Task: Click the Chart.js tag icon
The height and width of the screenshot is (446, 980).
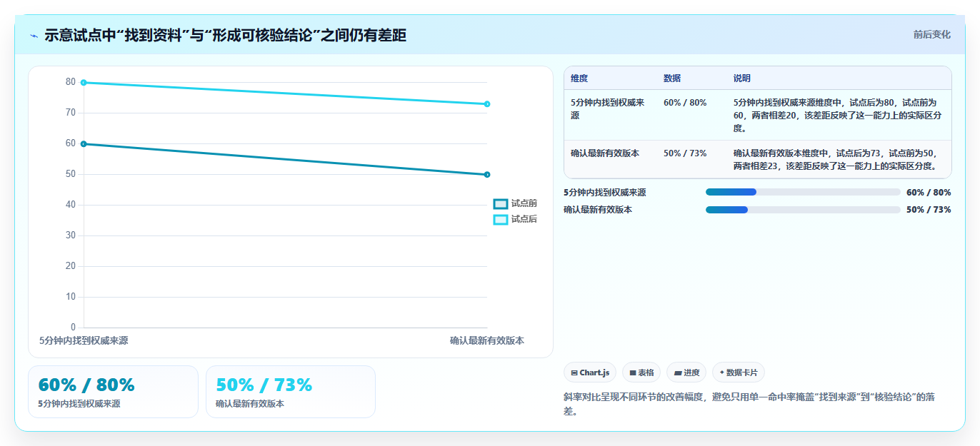Action: [574, 372]
